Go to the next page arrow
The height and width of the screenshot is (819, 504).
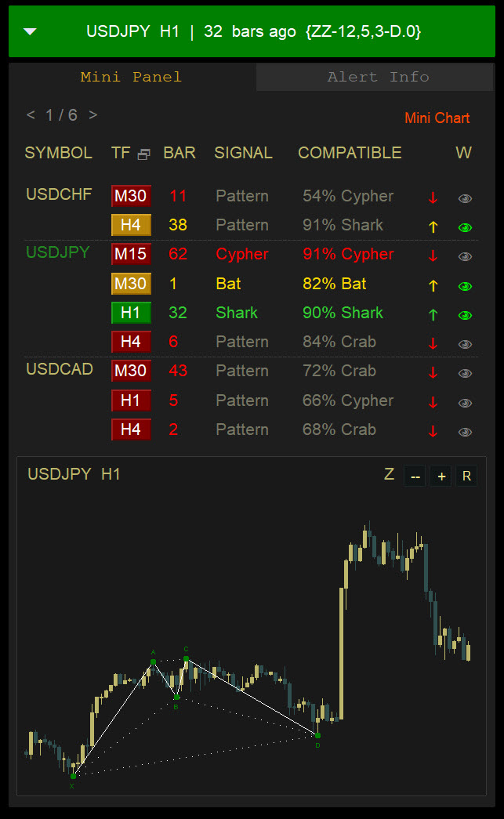(92, 115)
